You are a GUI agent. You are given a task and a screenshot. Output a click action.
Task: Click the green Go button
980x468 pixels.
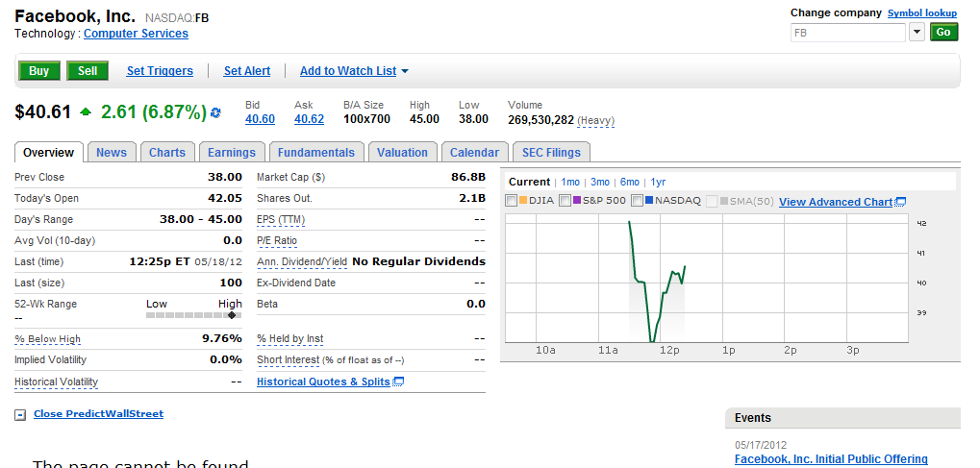pyautogui.click(x=943, y=33)
